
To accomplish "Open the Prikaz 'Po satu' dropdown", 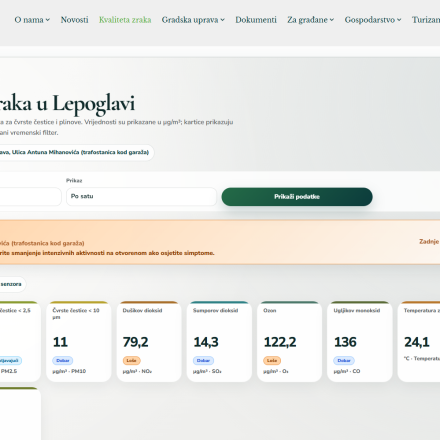I will [x=141, y=196].
